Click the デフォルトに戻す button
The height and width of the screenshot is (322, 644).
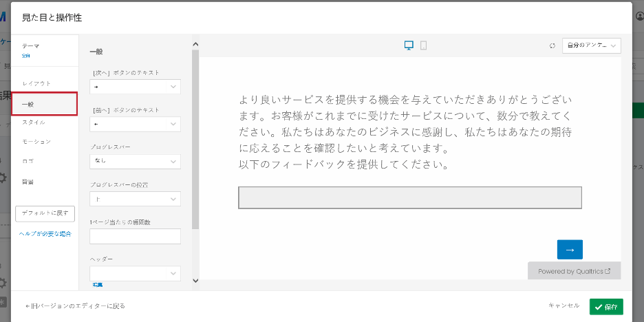coord(45,213)
